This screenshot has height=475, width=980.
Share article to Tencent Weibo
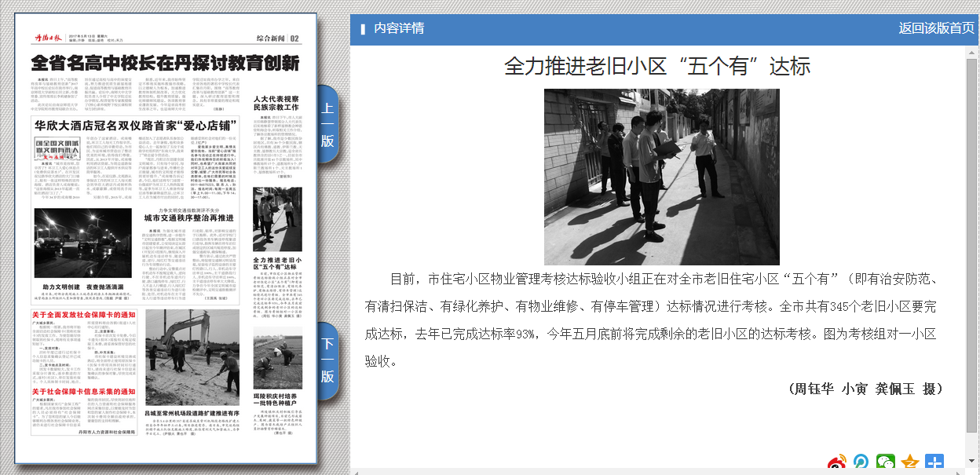coord(861,463)
